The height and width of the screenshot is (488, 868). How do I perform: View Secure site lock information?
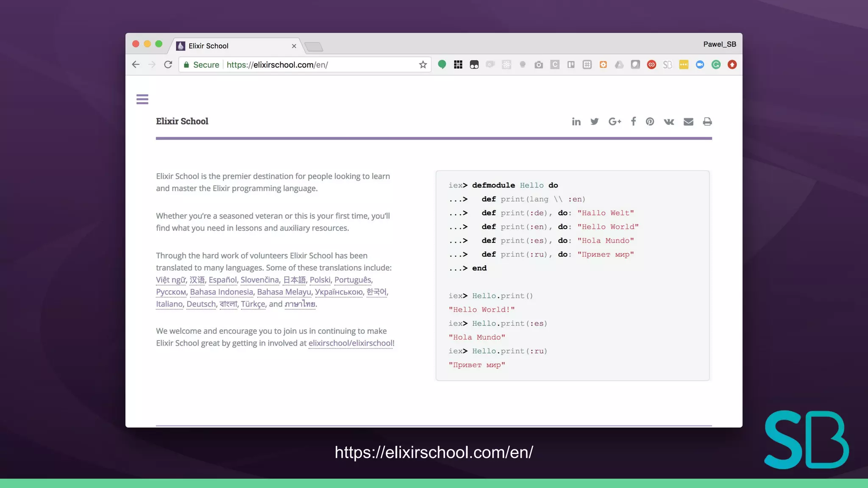click(x=201, y=64)
